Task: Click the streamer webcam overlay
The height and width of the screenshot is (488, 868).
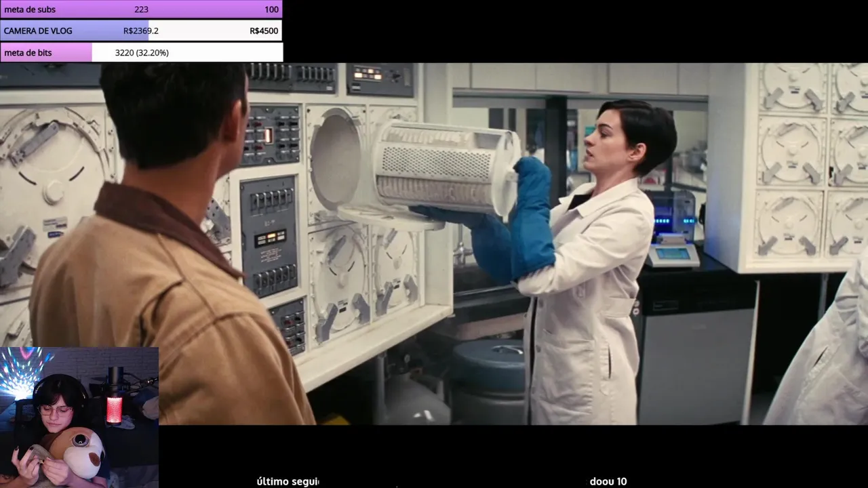Action: [79, 418]
